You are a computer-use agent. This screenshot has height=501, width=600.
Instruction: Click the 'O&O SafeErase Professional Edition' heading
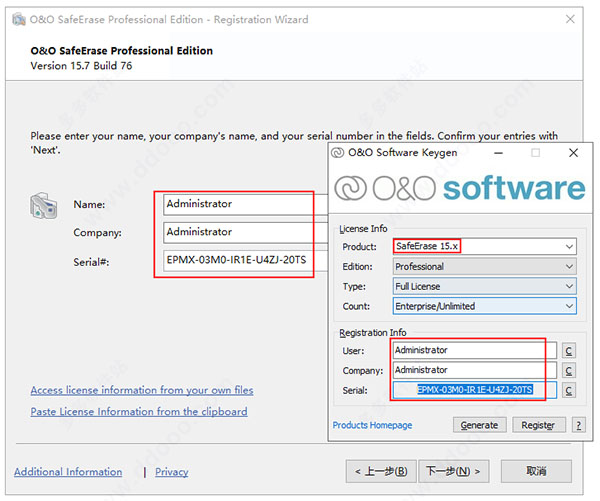tap(122, 51)
